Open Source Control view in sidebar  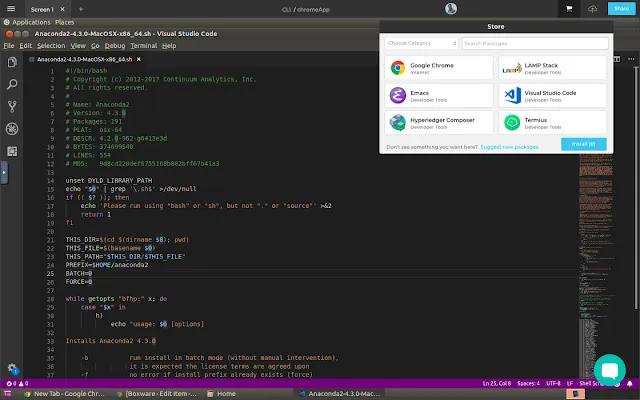pyautogui.click(x=12, y=106)
